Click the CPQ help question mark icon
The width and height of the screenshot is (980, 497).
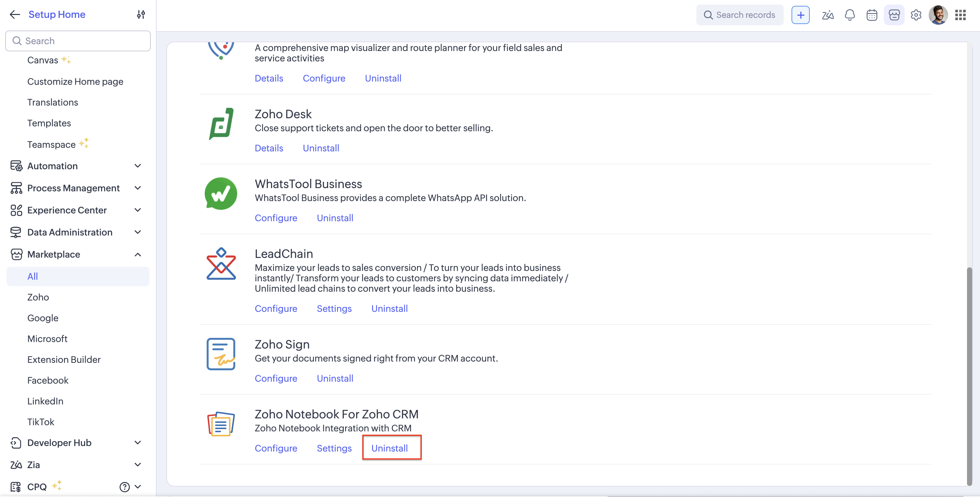tap(124, 487)
